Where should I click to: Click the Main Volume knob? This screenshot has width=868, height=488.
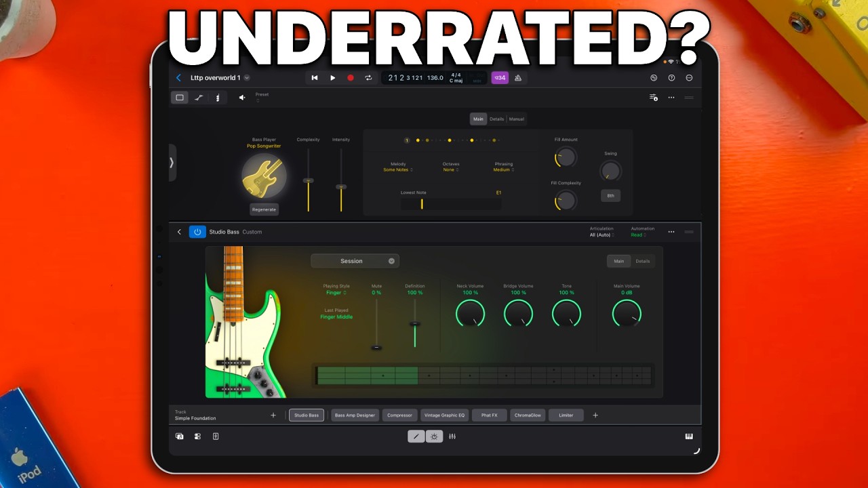[x=627, y=314]
